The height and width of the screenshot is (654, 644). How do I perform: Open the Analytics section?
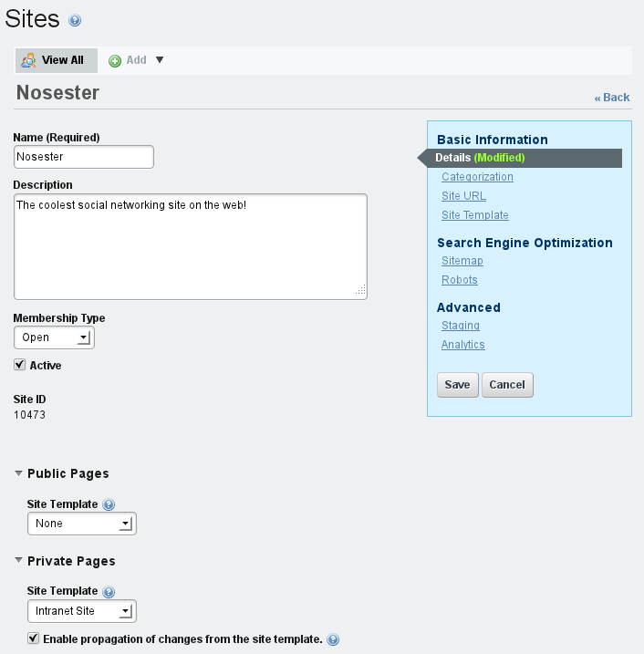pos(463,345)
